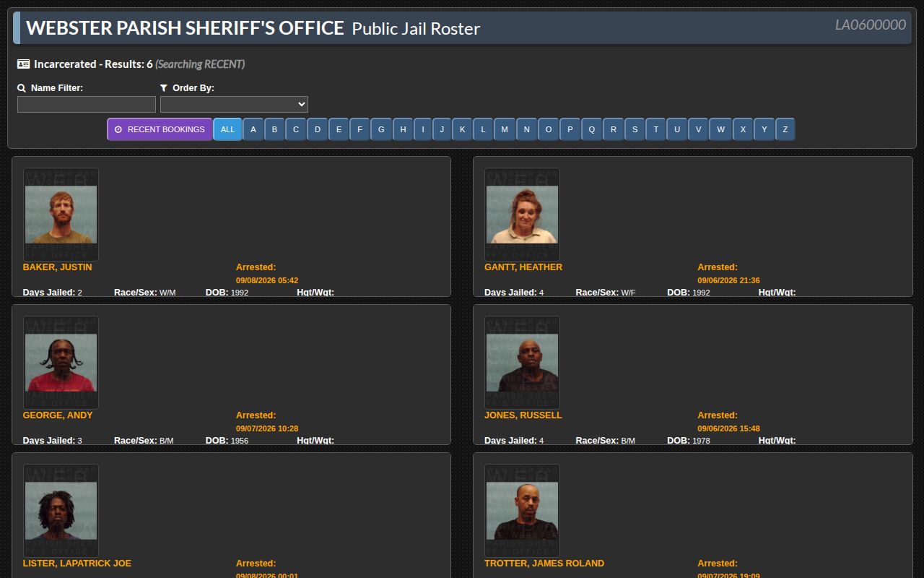Open Lapatrick Joe Lister's mugshot
Viewport: 924px width, 578px height.
pyautogui.click(x=61, y=511)
